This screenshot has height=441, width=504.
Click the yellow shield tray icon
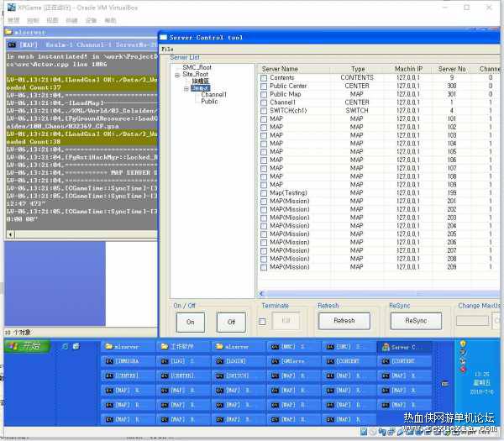point(463,344)
